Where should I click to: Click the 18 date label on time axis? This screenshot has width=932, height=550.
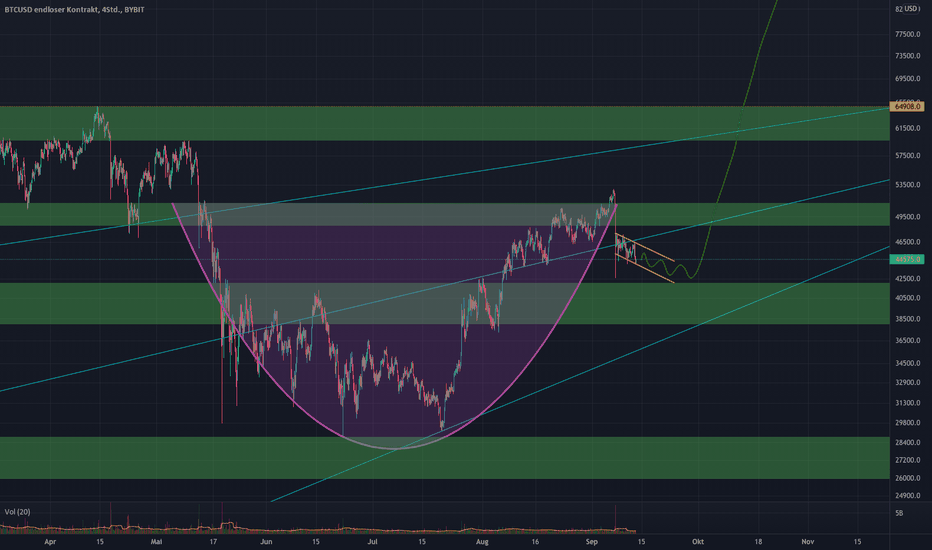[758, 542]
